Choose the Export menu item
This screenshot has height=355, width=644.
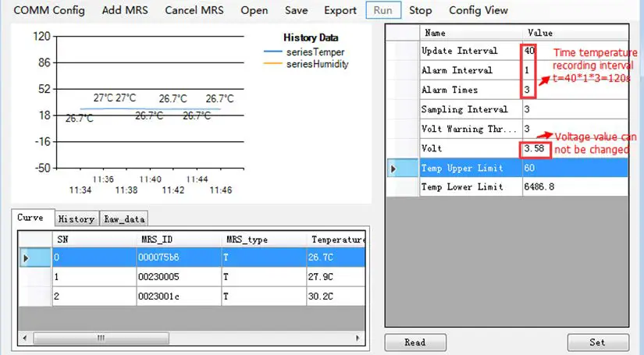pyautogui.click(x=340, y=10)
